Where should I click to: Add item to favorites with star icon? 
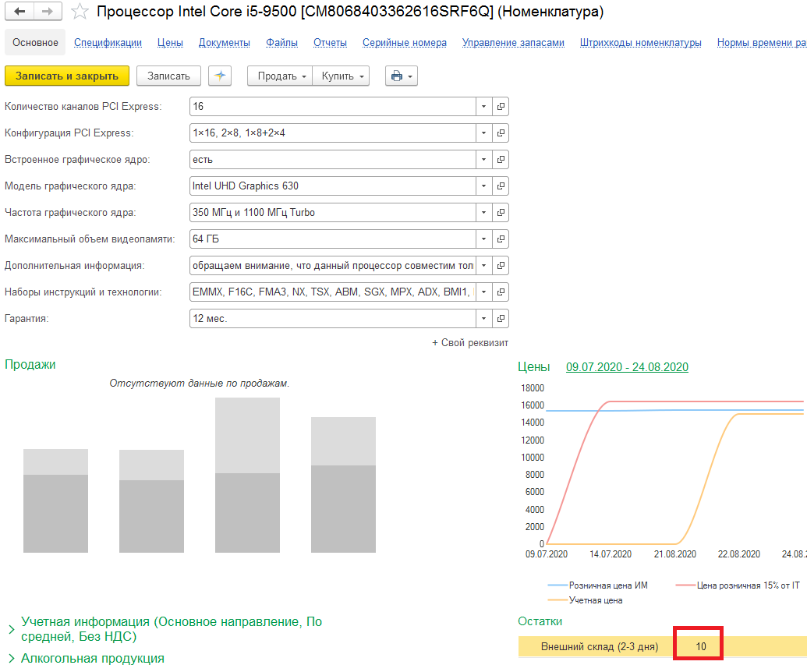point(80,12)
